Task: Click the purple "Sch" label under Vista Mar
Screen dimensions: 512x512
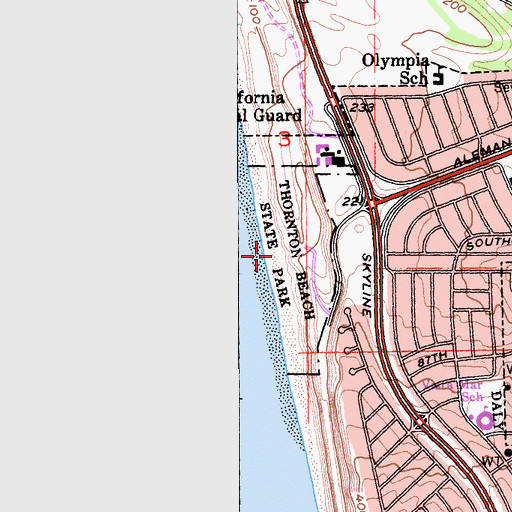Action: click(472, 397)
